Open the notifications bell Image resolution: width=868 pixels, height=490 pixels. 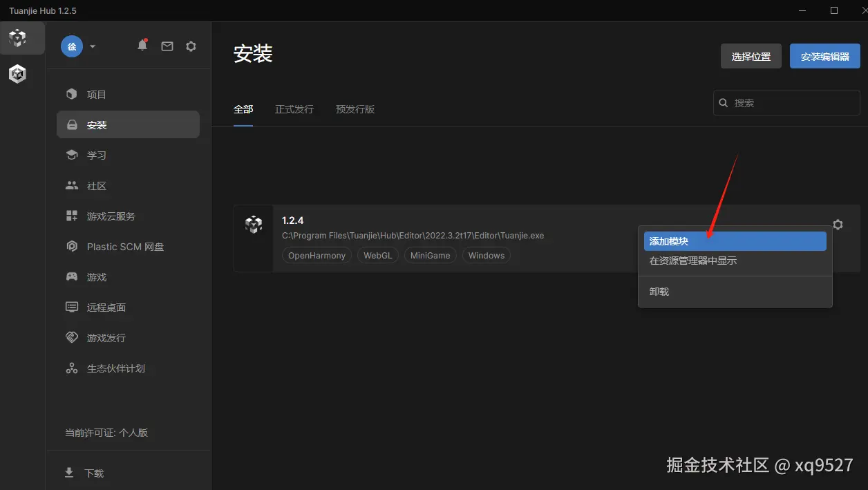point(142,46)
